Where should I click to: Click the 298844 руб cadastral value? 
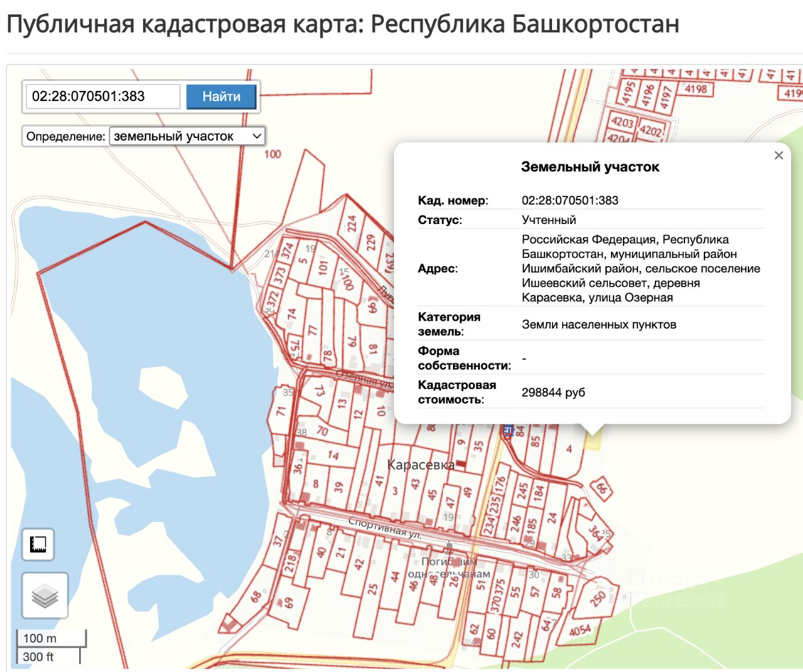pyautogui.click(x=553, y=392)
